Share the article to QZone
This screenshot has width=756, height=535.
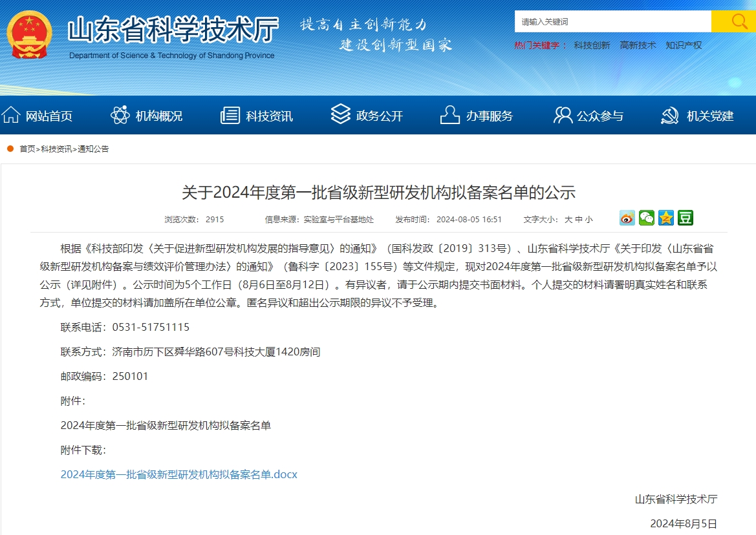(x=665, y=218)
